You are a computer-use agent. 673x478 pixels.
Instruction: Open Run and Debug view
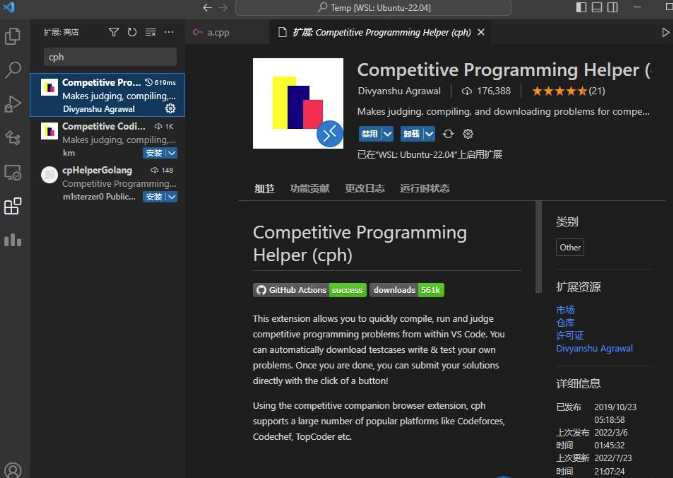coord(12,104)
